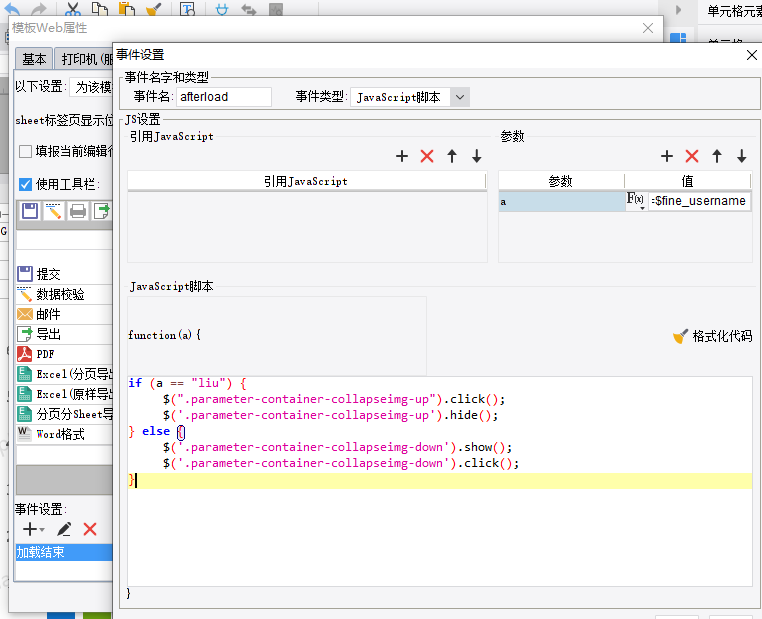The height and width of the screenshot is (619, 762).
Task: Open add event dropdown with plus icon
Action: 34,529
